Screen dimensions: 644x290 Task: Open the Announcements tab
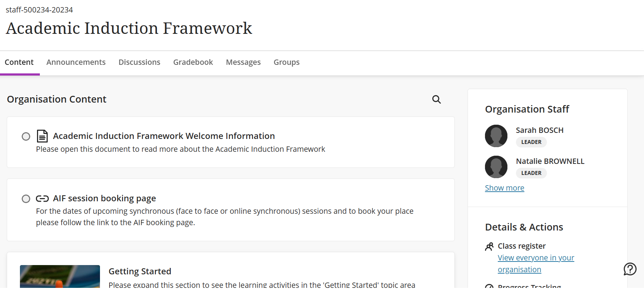pos(76,62)
